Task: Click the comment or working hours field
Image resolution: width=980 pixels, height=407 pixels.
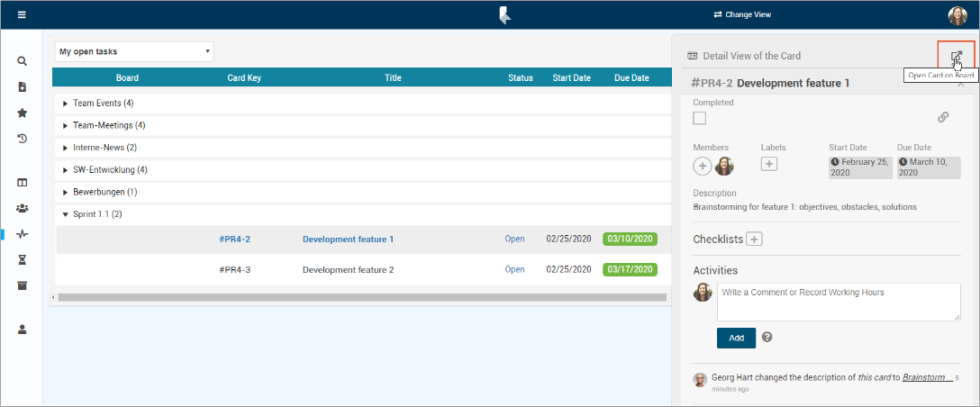Action: [x=838, y=302]
